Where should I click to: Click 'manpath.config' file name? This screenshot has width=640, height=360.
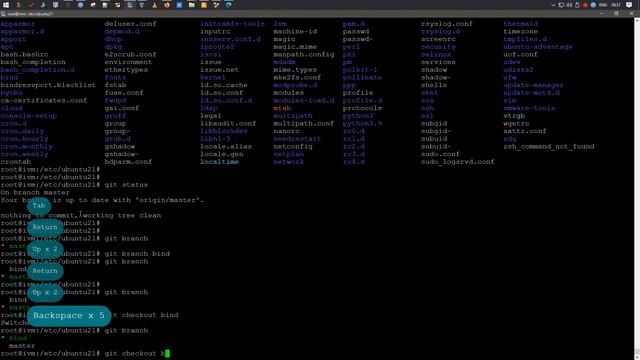(x=304, y=54)
